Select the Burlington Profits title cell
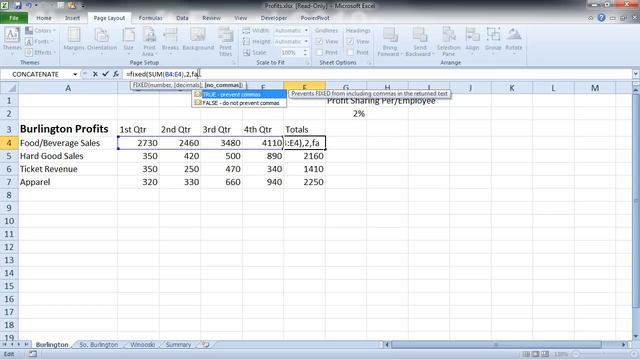The image size is (640, 360). pyautogui.click(x=68, y=129)
